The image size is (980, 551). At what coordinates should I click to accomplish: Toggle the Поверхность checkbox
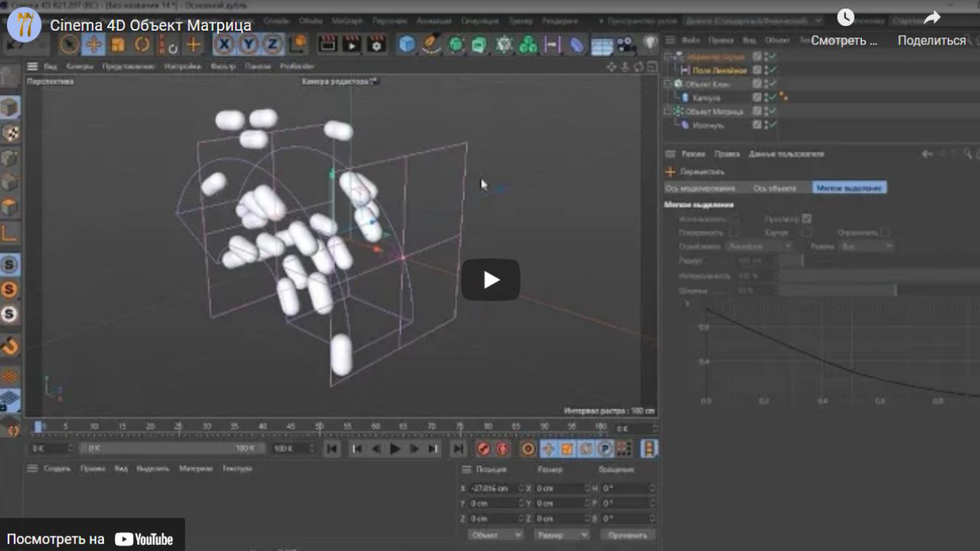point(733,233)
